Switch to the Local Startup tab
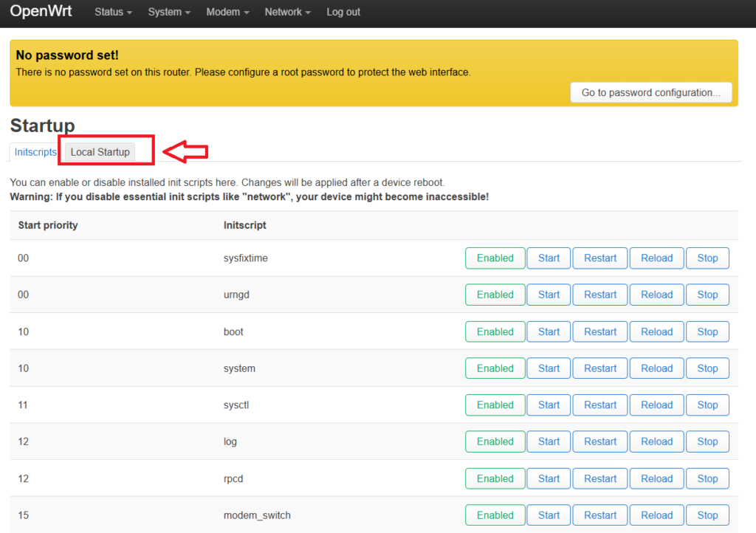 (100, 152)
